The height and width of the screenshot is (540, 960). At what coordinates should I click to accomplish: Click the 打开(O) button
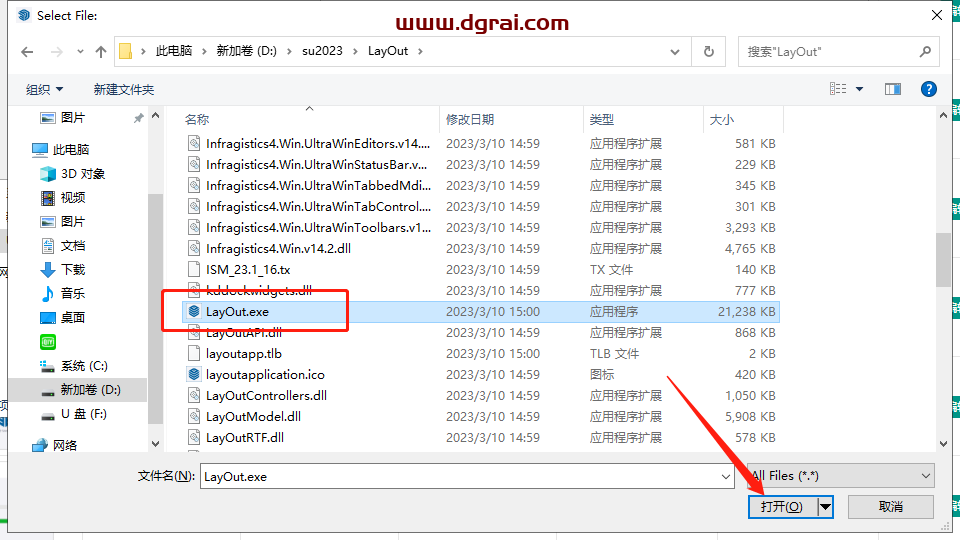click(782, 507)
